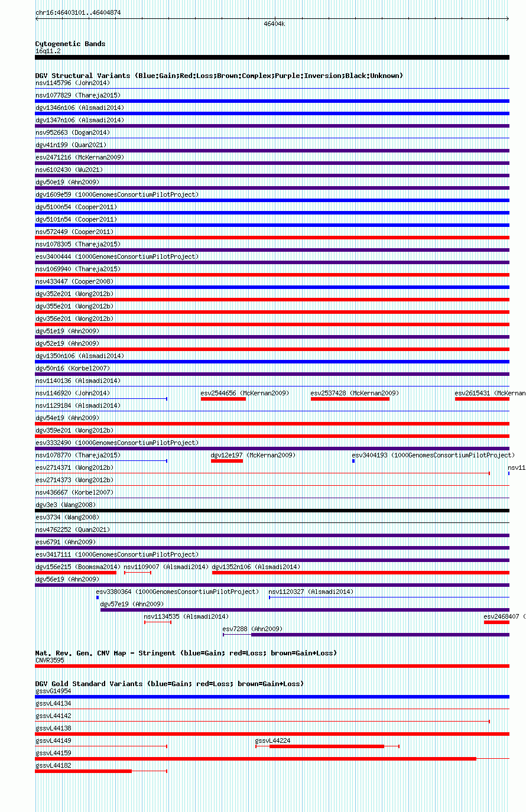Open nsv1069940 (Thareja2015) variant
Viewport: 526px width, 812px height.
point(77,269)
